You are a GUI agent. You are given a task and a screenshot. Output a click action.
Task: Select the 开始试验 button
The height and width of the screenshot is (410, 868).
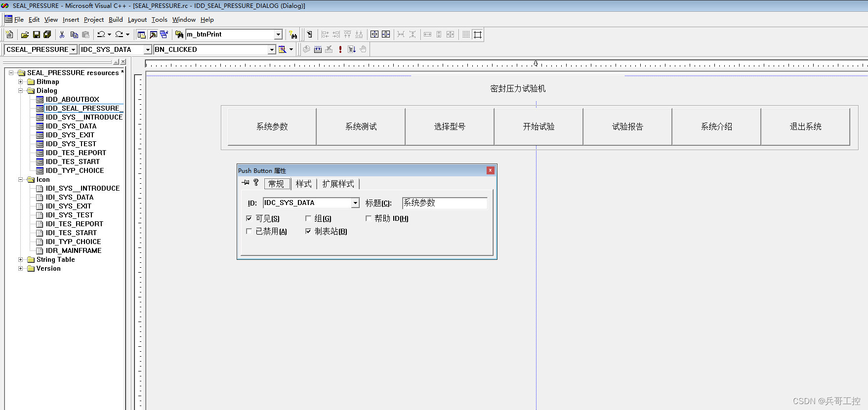[539, 126]
